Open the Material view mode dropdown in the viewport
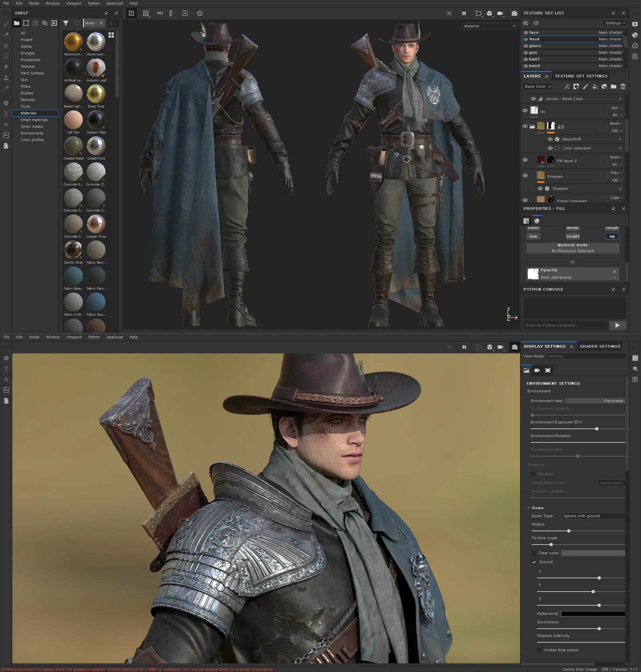The height and width of the screenshot is (672, 641). coord(489,26)
